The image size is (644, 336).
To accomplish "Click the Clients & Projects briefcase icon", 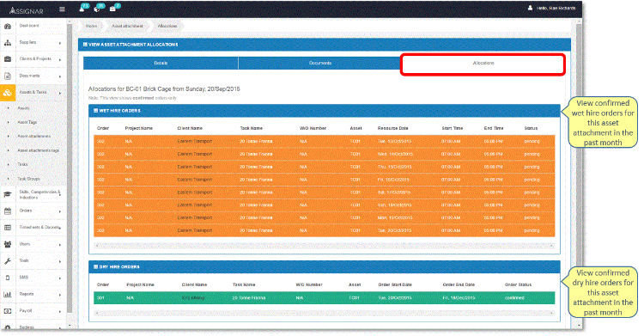I will coord(8,59).
